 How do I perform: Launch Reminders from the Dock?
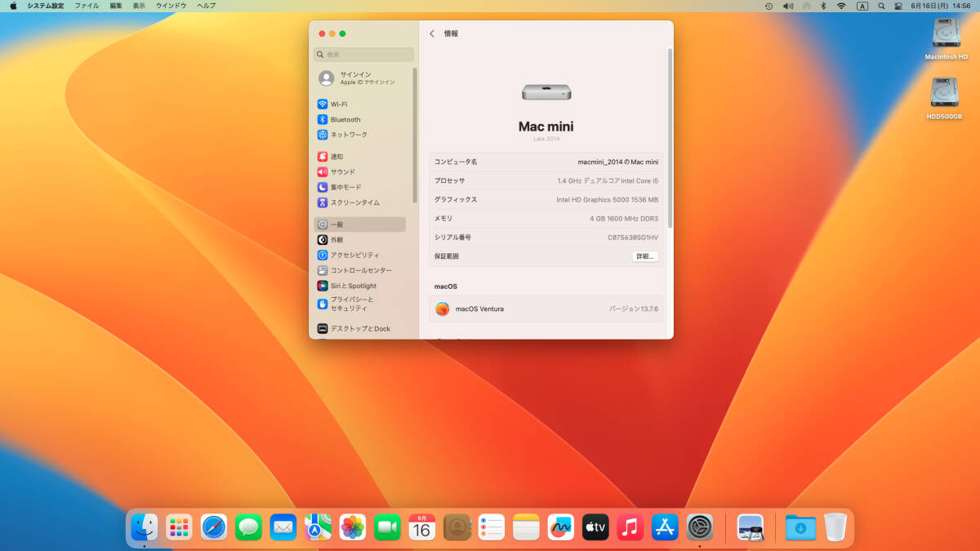[492, 527]
